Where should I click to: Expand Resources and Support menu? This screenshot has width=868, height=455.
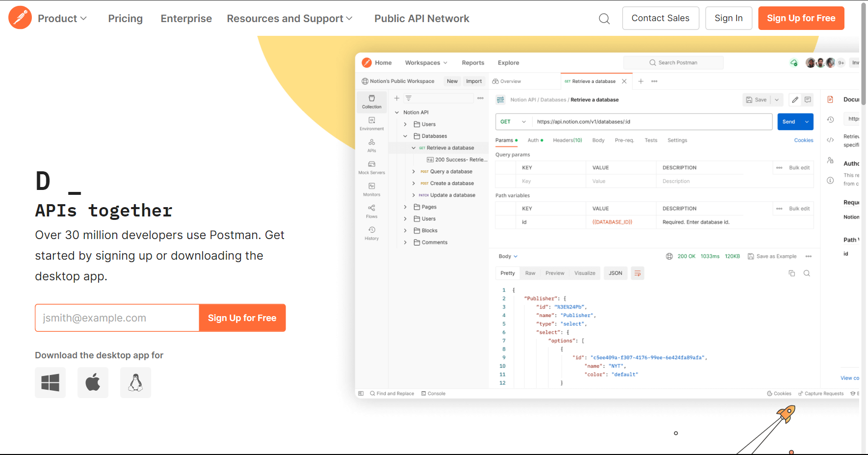click(289, 19)
